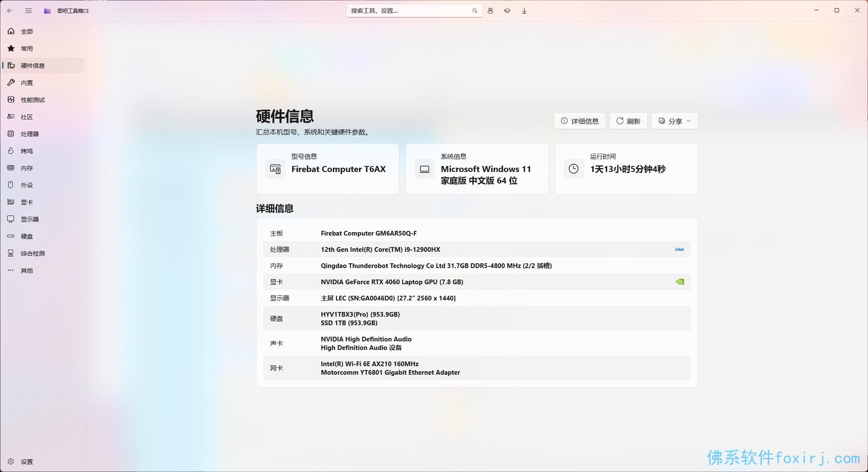Screen dimensions: 868x472
Task: Click the 1天13小时5分钟4秒 uptime card
Action: 626,169
